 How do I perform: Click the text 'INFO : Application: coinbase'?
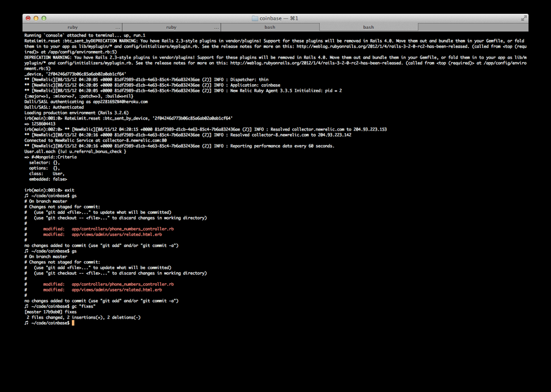pyautogui.click(x=247, y=85)
